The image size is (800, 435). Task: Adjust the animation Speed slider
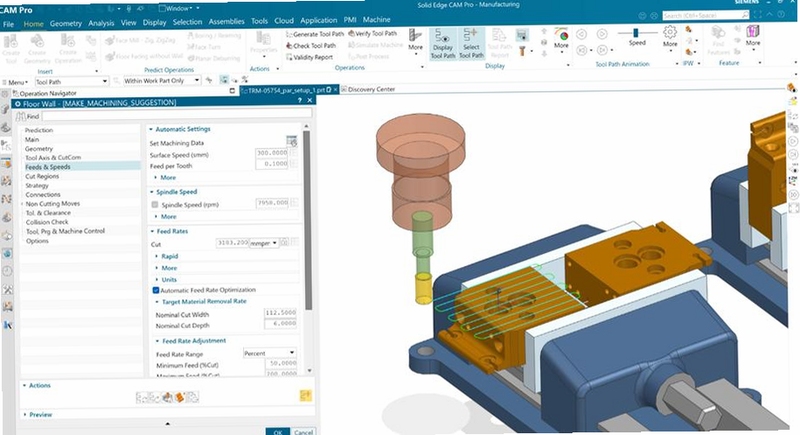pyautogui.click(x=636, y=33)
